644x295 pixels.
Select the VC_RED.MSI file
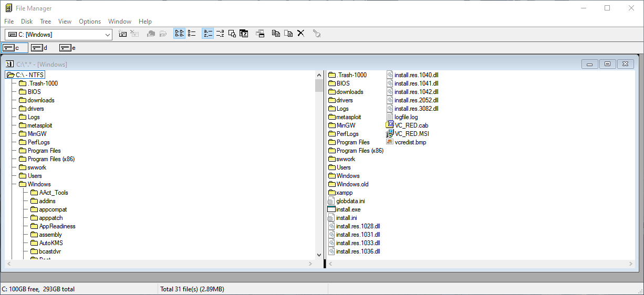[x=408, y=134]
